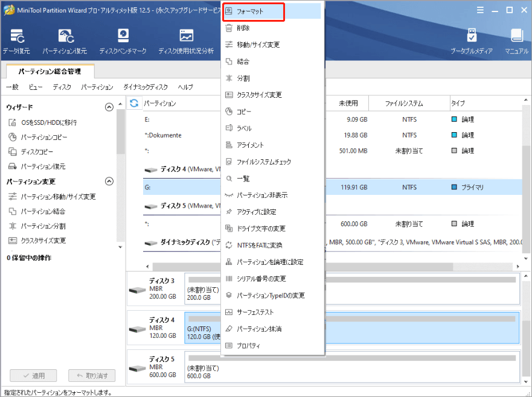The width and height of the screenshot is (532, 397).
Task: Switch to the パーティション総合管理 tab
Action: click(50, 71)
